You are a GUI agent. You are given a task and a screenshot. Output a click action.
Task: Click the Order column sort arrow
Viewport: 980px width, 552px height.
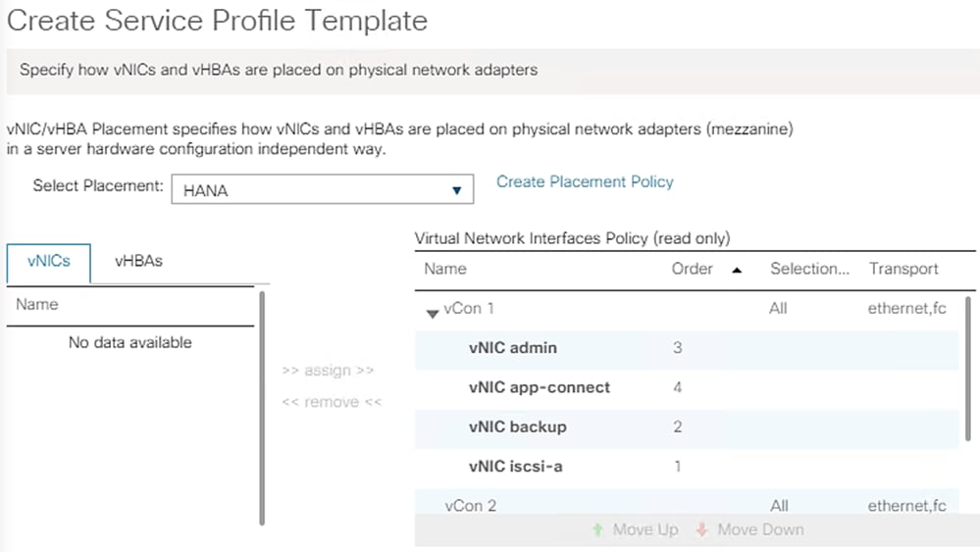click(x=737, y=270)
